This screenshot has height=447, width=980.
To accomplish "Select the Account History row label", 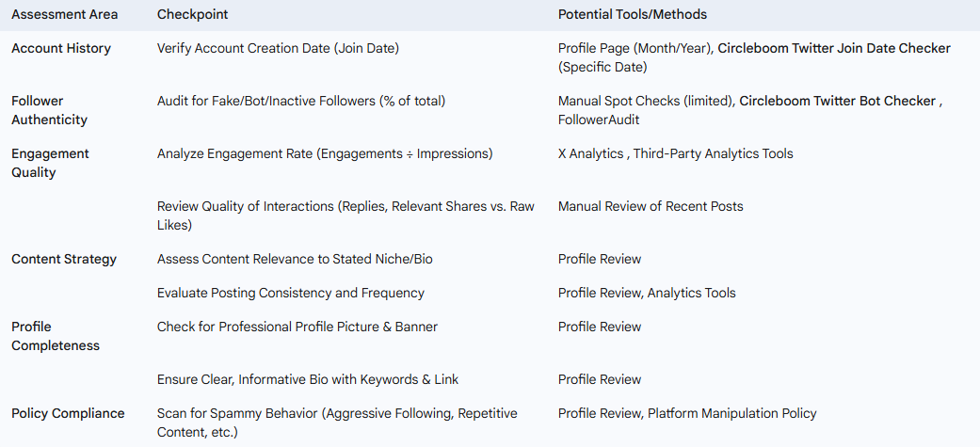I will tap(61, 48).
